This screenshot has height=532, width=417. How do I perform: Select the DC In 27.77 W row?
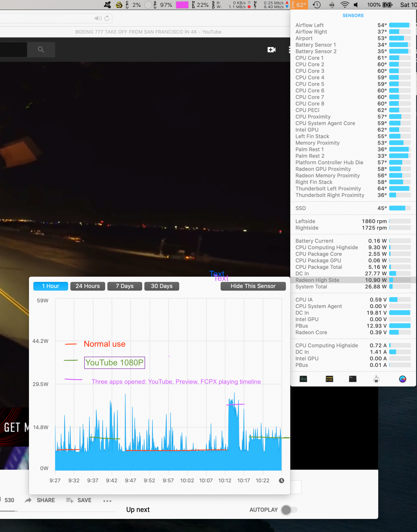353,273
